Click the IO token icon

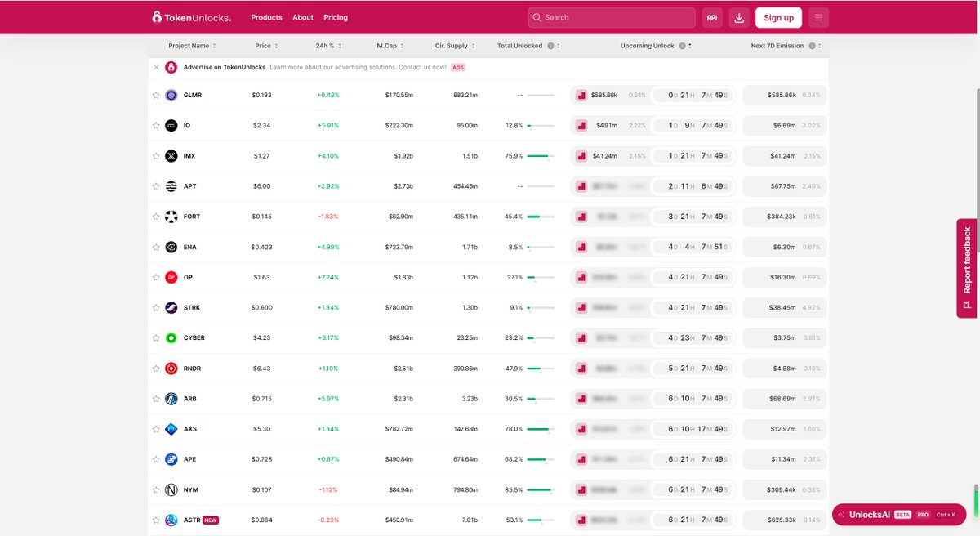[171, 126]
